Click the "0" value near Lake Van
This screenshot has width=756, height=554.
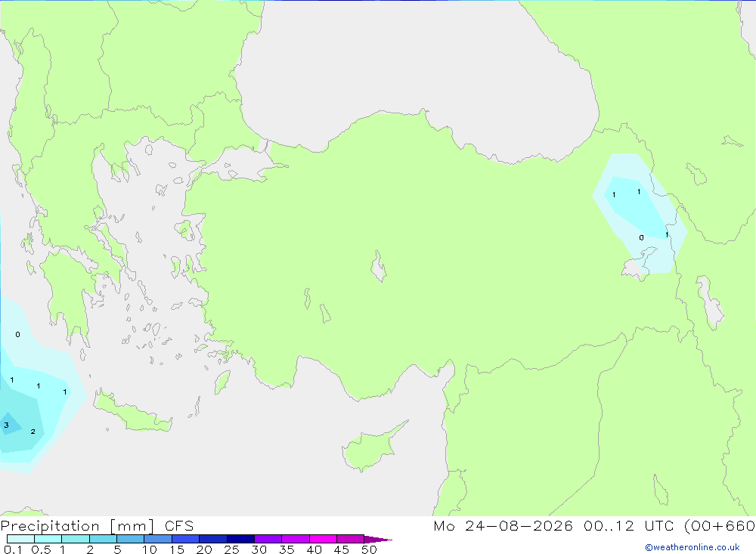[641, 238]
